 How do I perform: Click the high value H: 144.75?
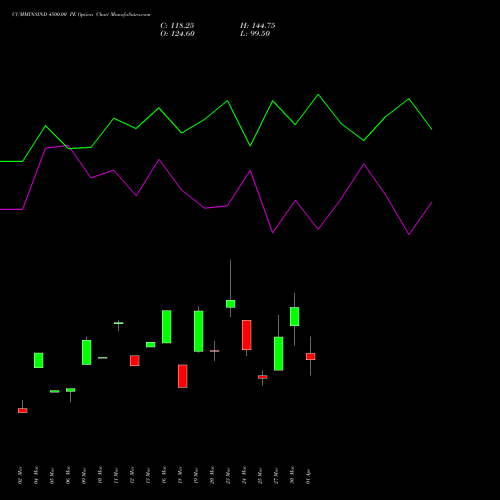(x=258, y=26)
